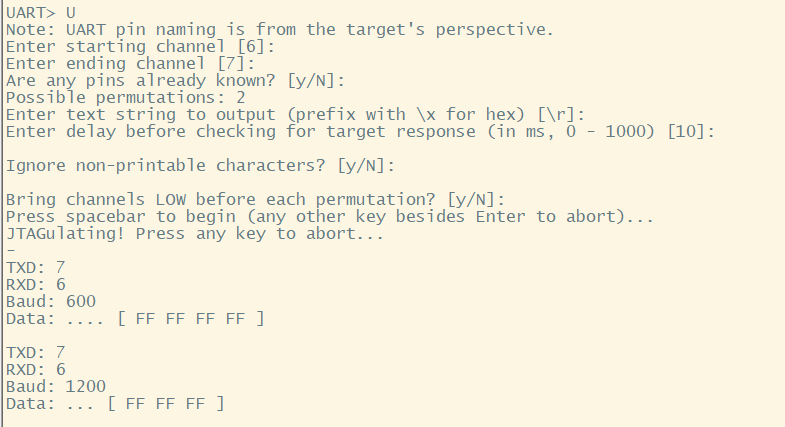Click the TXD line above Baud 1200
Viewport: 785px width, 427px height.
(35, 352)
